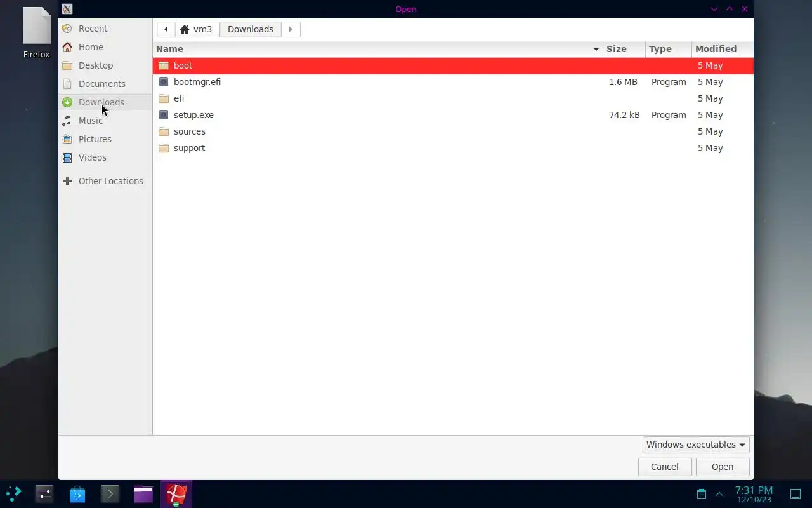812x508 pixels.
Task: Open Pictures from the sidebar
Action: click(105, 139)
